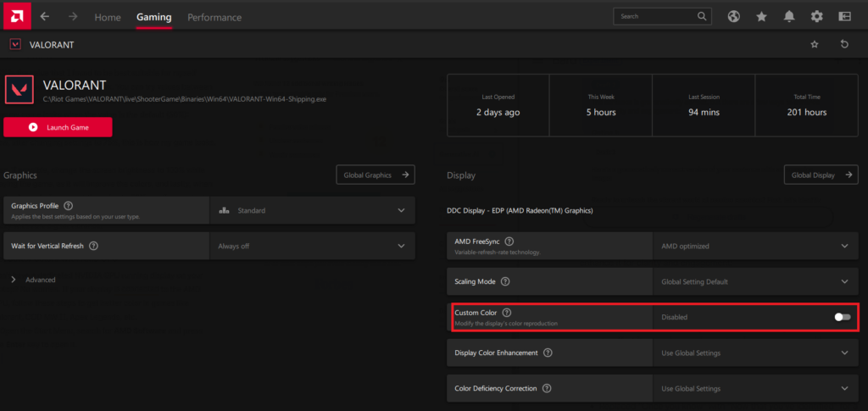This screenshot has height=411, width=868.
Task: Switch to the Home tab
Action: click(108, 17)
